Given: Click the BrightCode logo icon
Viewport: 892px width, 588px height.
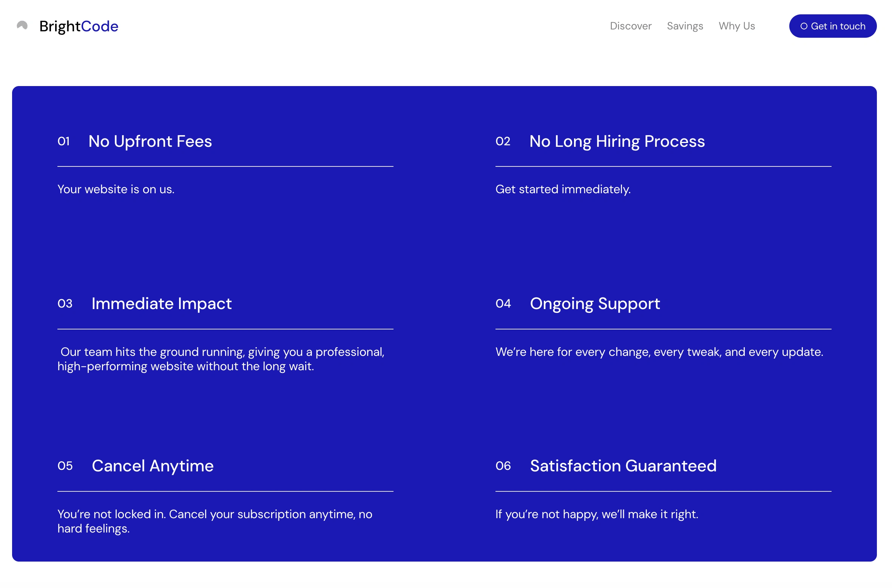Looking at the screenshot, I should pos(22,26).
